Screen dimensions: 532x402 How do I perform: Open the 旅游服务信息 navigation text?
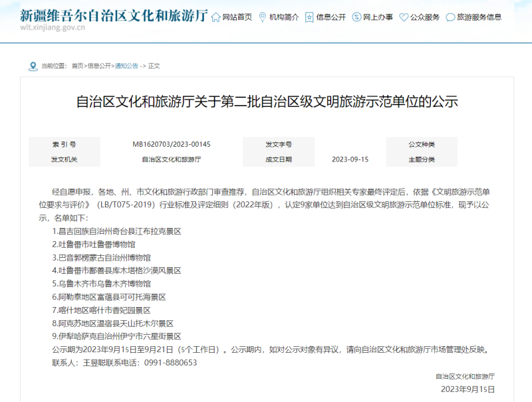[x=479, y=17]
